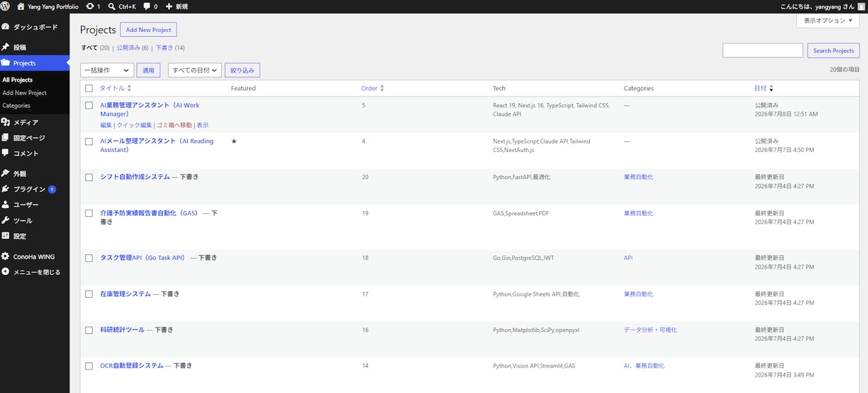Viewport: 868px width, 393px height.
Task: Check the box for タスク管理API row
Action: (89, 258)
